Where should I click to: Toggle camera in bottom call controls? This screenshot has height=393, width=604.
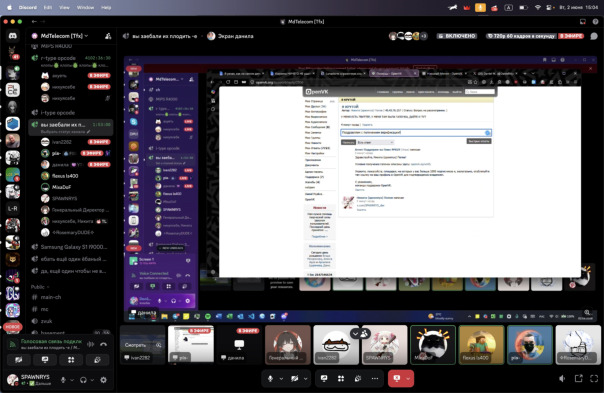(295, 379)
